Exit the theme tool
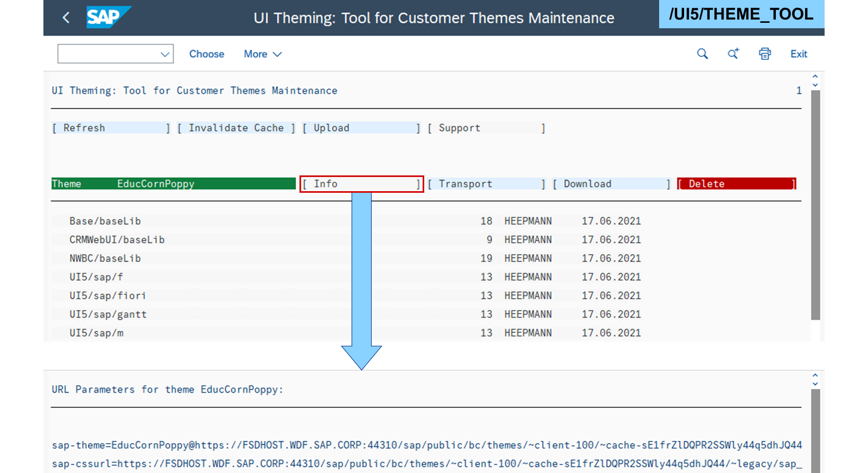868x473 pixels. pyautogui.click(x=799, y=54)
